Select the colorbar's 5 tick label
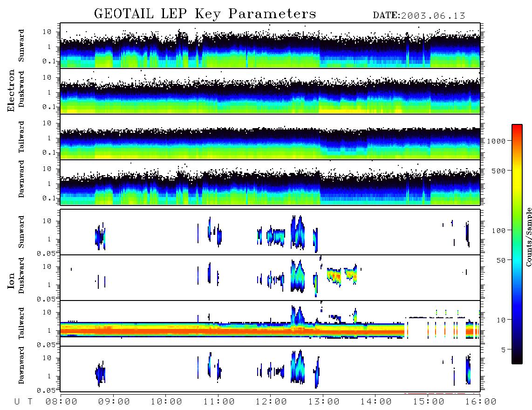Image resolution: width=532 pixels, height=410 pixels. pos(504,349)
